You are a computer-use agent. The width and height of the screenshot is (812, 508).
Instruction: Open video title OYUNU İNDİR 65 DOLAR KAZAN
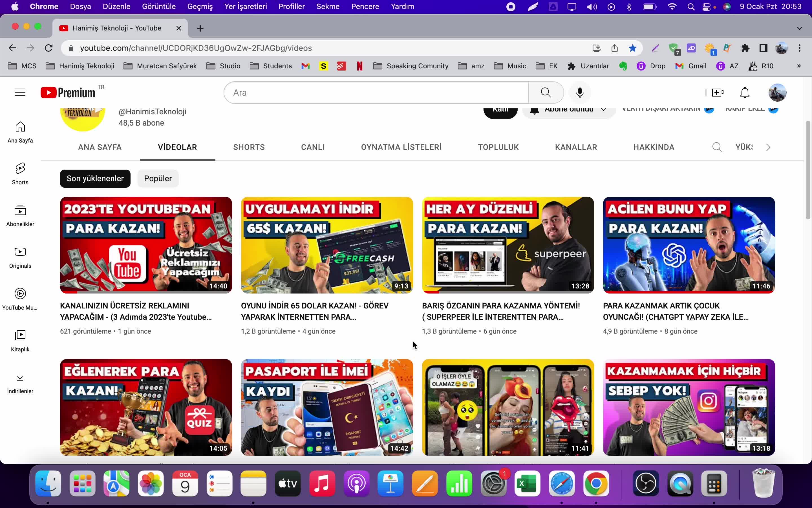click(x=315, y=312)
